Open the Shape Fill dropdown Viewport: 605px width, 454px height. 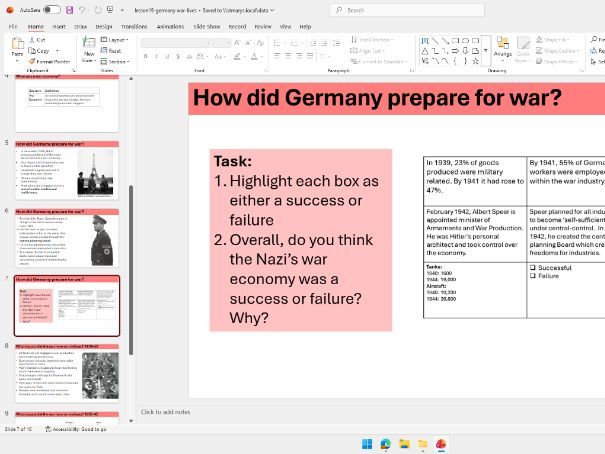coord(553,40)
